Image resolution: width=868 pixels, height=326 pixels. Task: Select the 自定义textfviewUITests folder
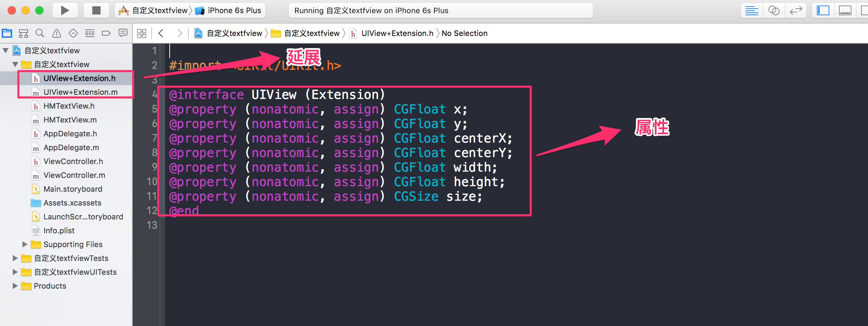click(x=75, y=272)
